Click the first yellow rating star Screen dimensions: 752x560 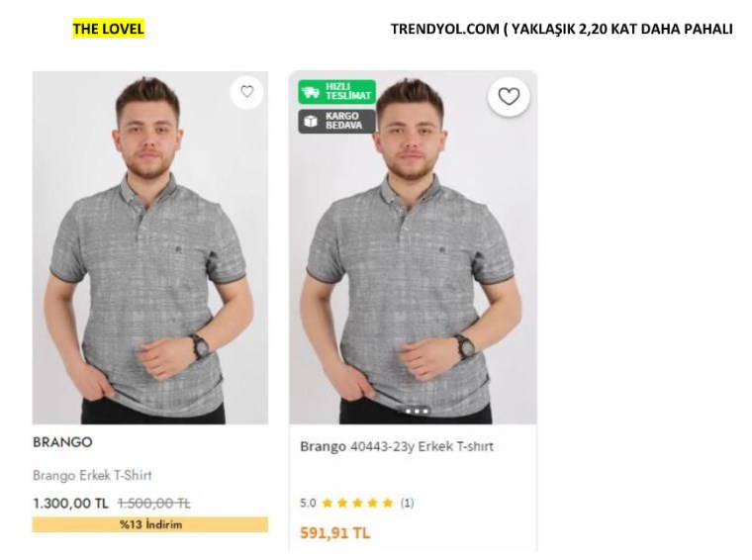328,503
